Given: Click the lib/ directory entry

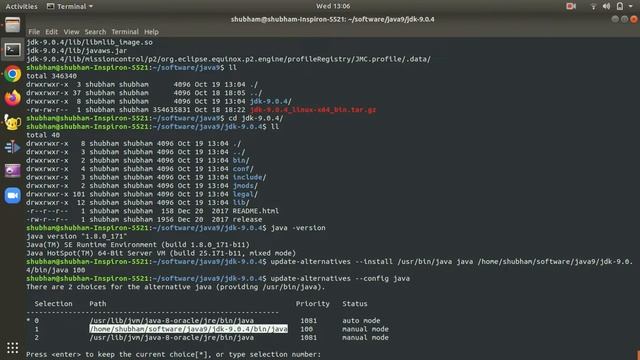Looking at the screenshot, I should (x=241, y=203).
